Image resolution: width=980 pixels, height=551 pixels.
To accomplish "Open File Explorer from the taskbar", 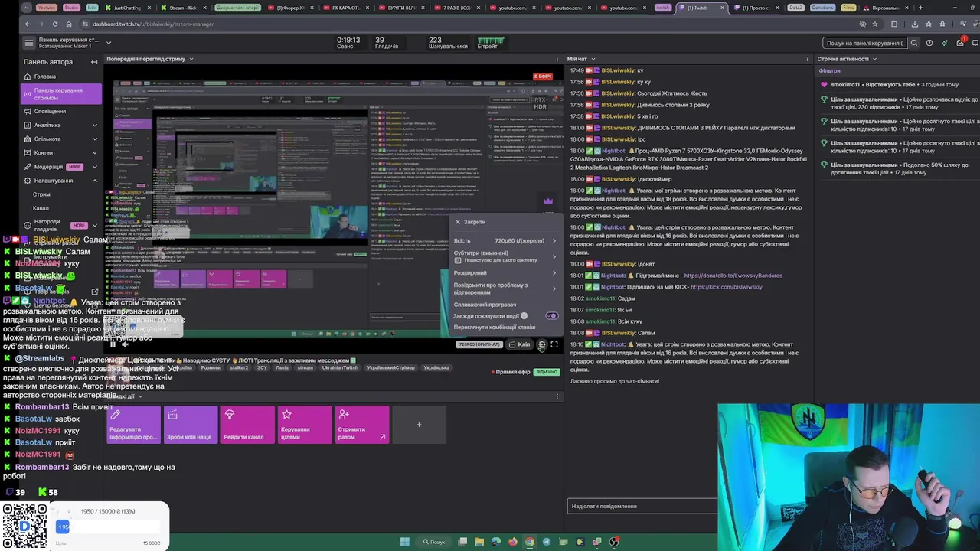I will [x=479, y=542].
